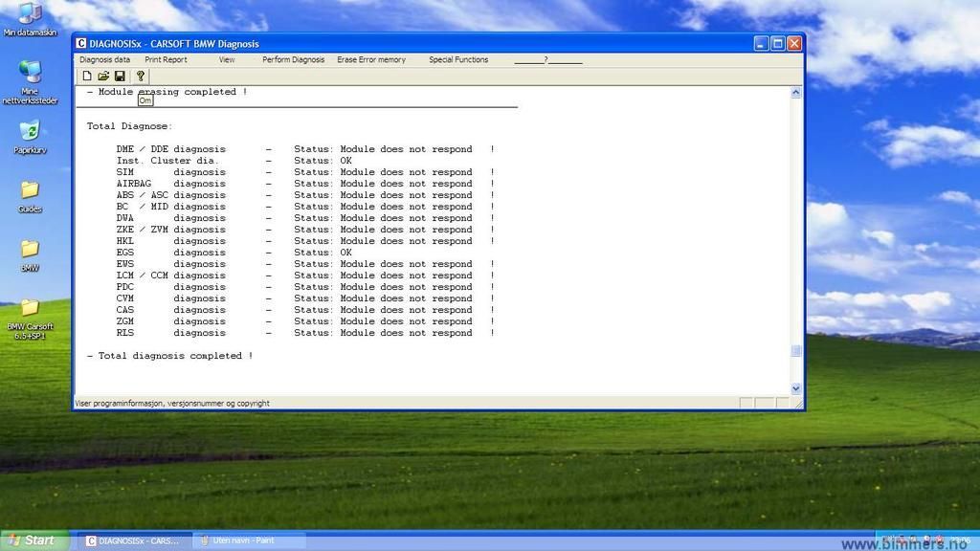Click the Open file toolbar icon
The width and height of the screenshot is (980, 551).
(x=103, y=77)
